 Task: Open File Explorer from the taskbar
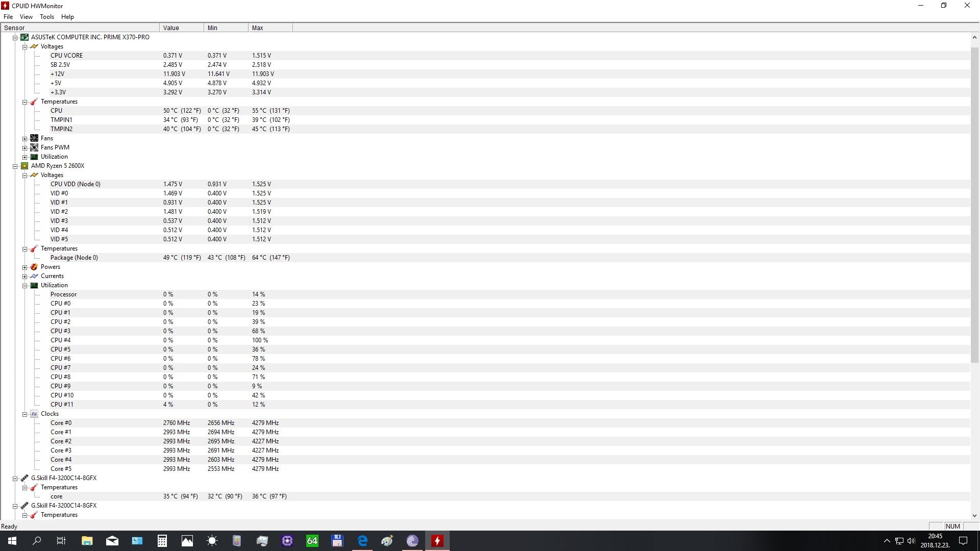(x=87, y=541)
